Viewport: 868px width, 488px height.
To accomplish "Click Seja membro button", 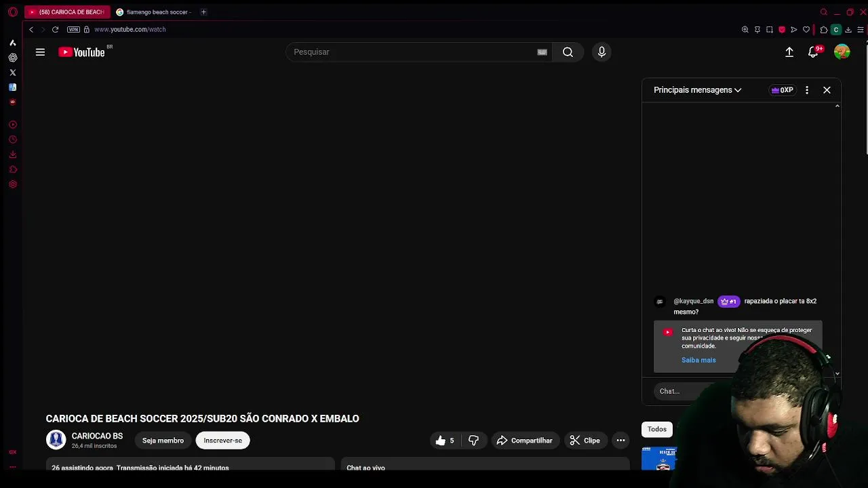I will (163, 441).
